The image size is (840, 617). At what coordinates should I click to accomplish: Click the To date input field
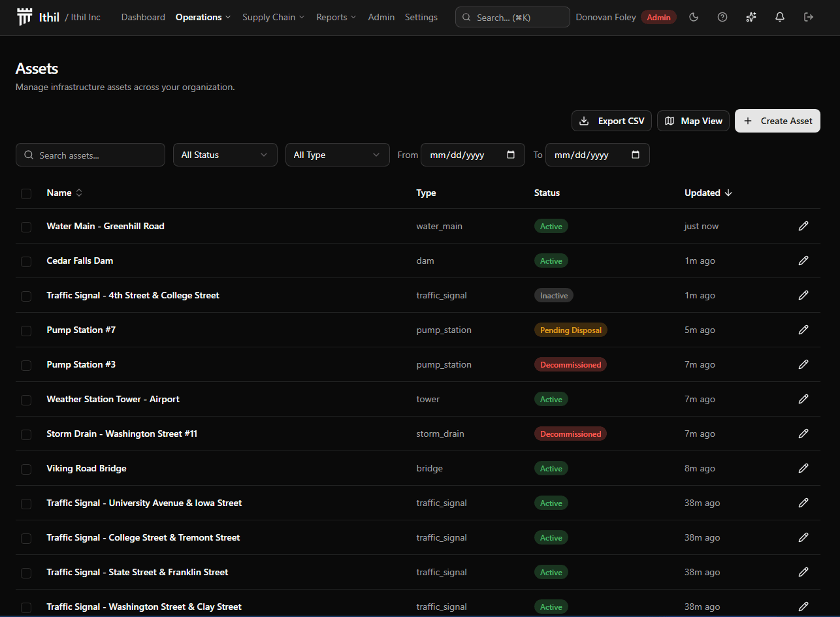[x=598, y=155]
